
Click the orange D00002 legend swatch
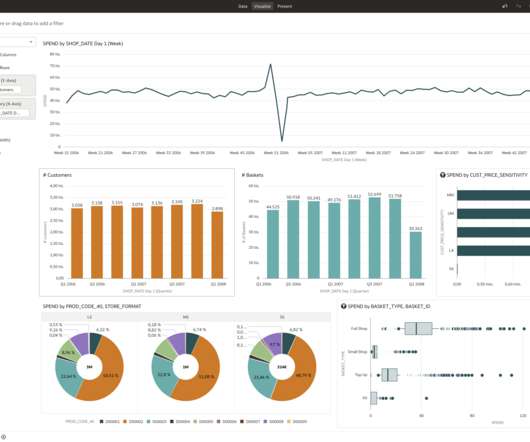point(125,421)
